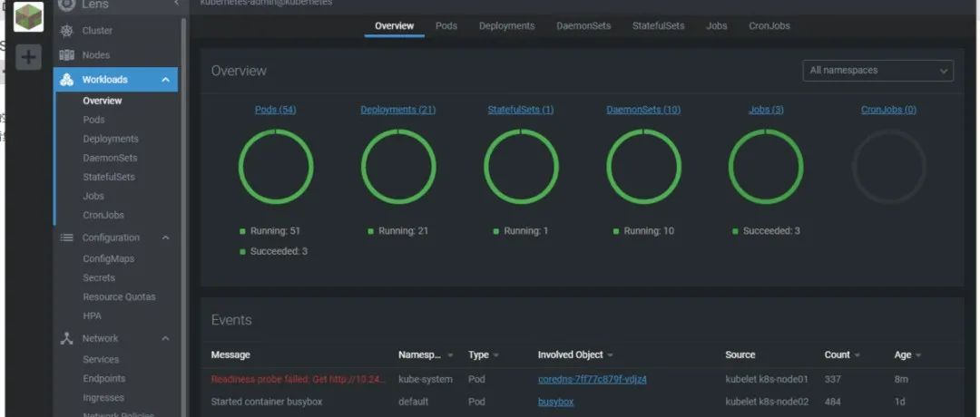Image resolution: width=980 pixels, height=417 pixels.
Task: Click the Lens logo icon
Action: pyautogui.click(x=67, y=5)
